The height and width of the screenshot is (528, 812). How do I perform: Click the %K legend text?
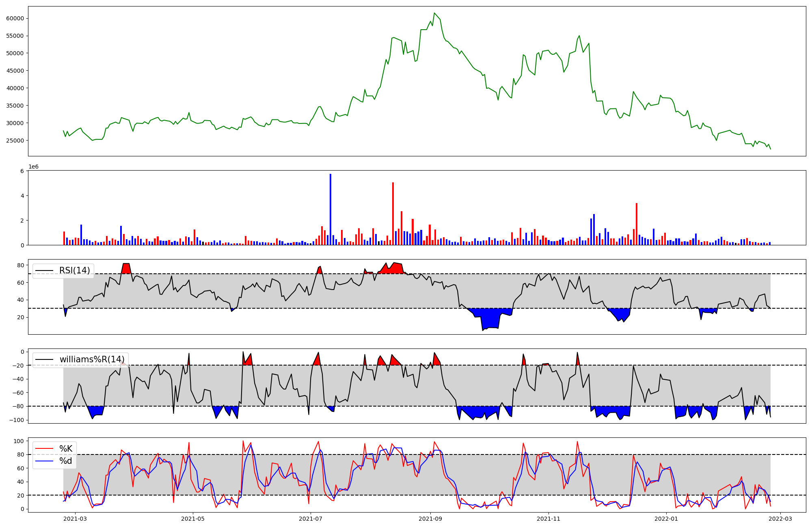tap(66, 448)
